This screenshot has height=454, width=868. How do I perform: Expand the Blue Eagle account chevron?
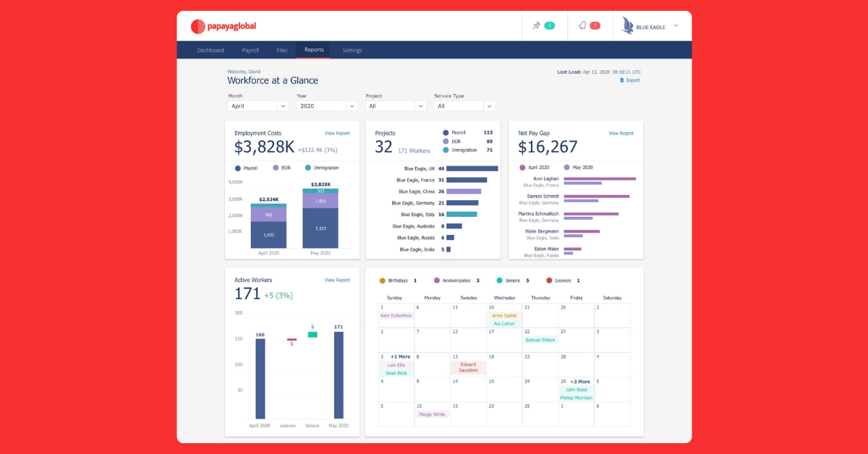[676, 26]
